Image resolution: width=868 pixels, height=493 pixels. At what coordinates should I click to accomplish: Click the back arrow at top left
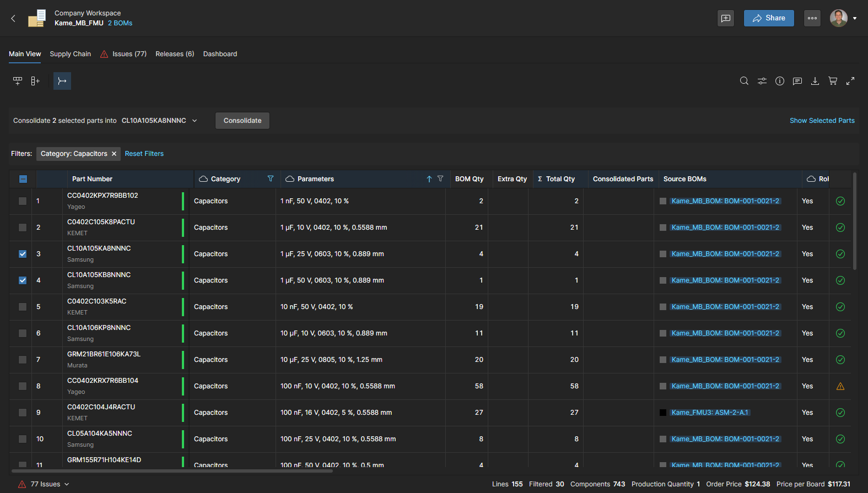(13, 18)
